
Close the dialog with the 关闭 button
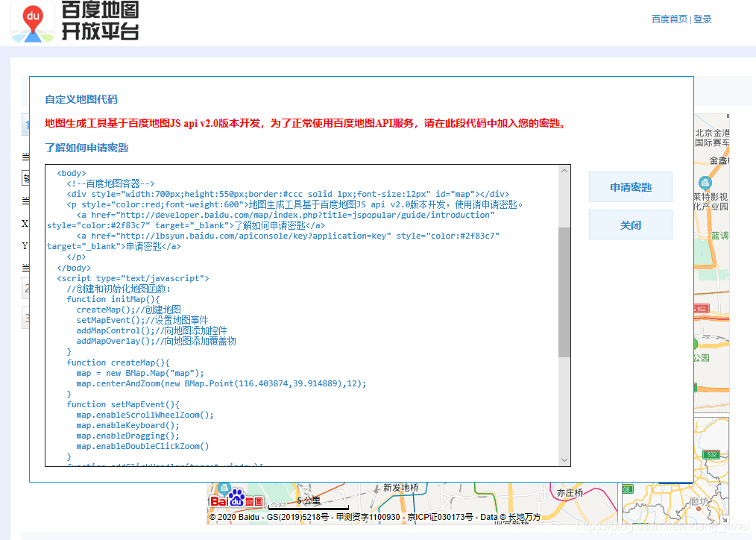[x=630, y=225]
